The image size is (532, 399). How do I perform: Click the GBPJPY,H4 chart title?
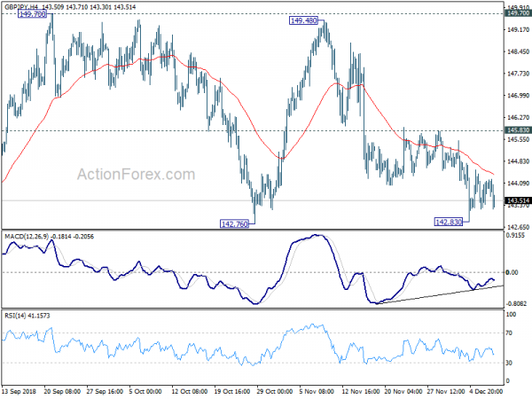(21, 7)
